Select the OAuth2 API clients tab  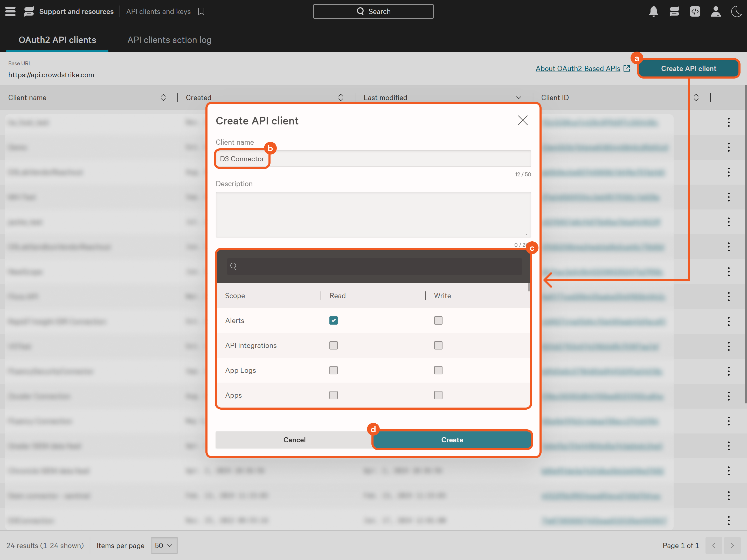pos(57,40)
